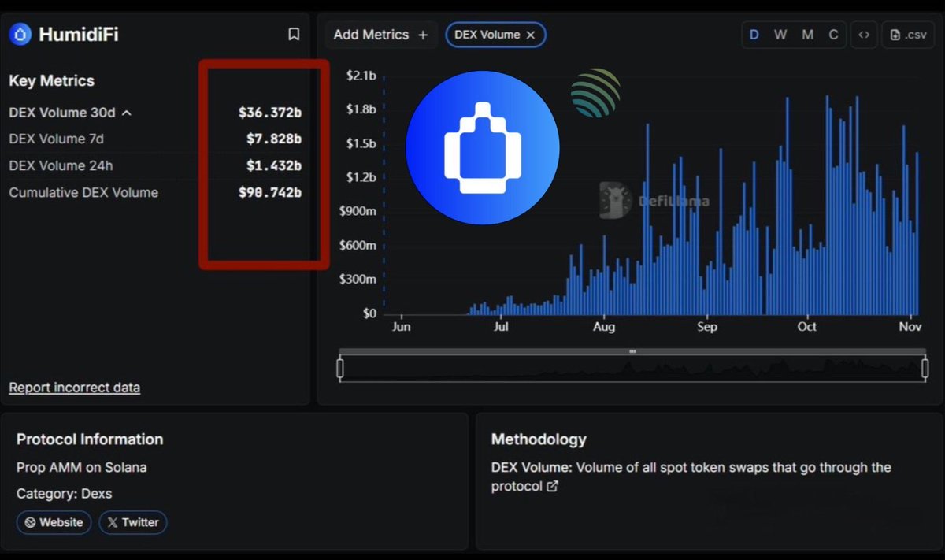
Task: Click the plus in Add Metrics
Action: 423,35
